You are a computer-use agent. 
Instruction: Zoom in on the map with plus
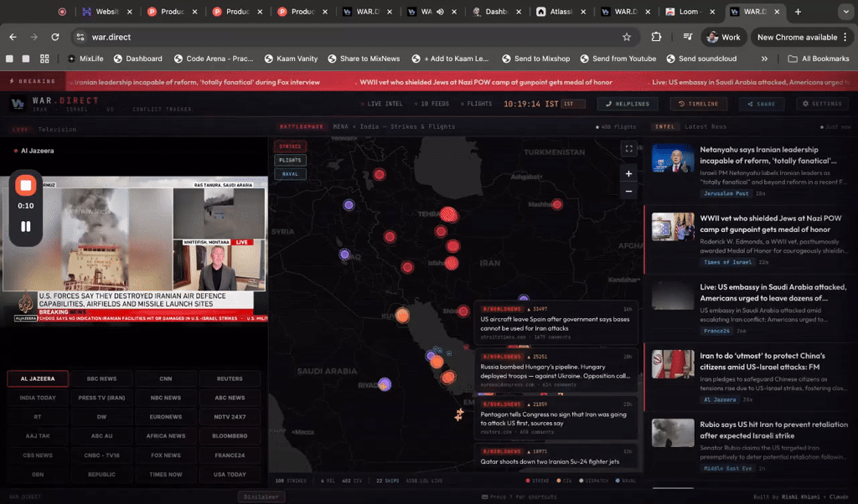click(628, 174)
